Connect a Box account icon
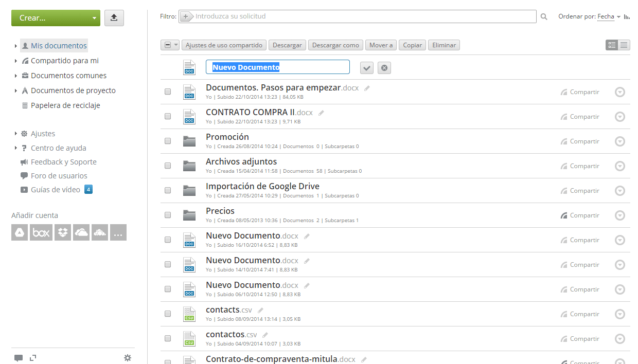638x364 pixels. [x=41, y=232]
